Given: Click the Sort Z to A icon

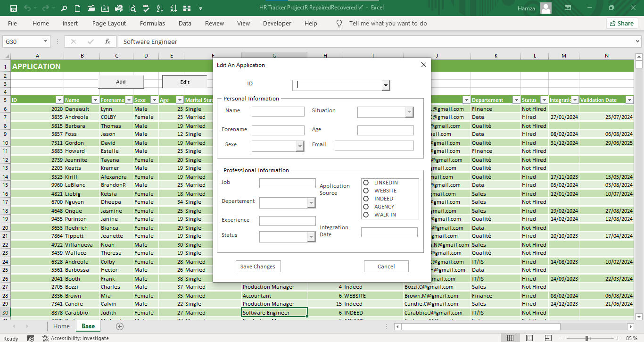Looking at the screenshot, I should [x=173, y=8].
